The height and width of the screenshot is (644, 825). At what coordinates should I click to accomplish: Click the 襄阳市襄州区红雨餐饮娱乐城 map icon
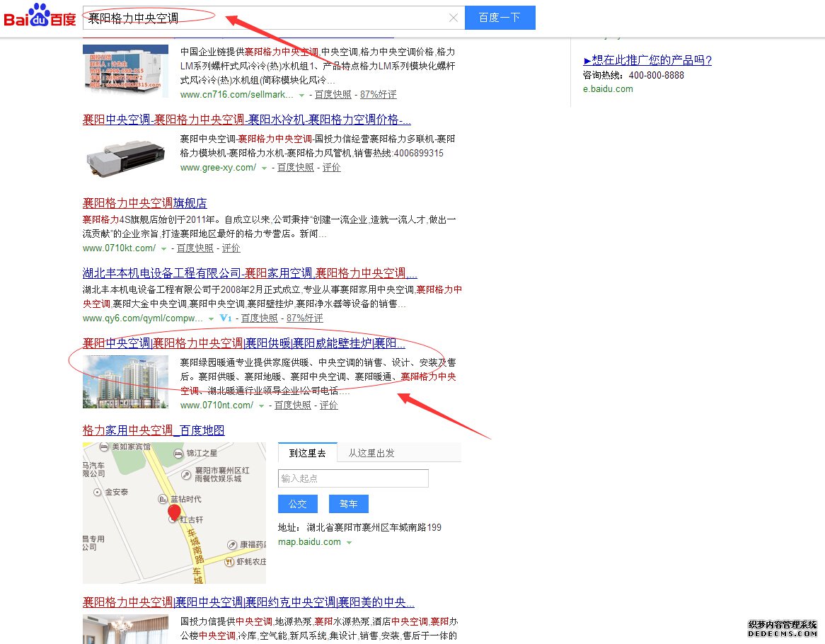pyautogui.click(x=186, y=475)
